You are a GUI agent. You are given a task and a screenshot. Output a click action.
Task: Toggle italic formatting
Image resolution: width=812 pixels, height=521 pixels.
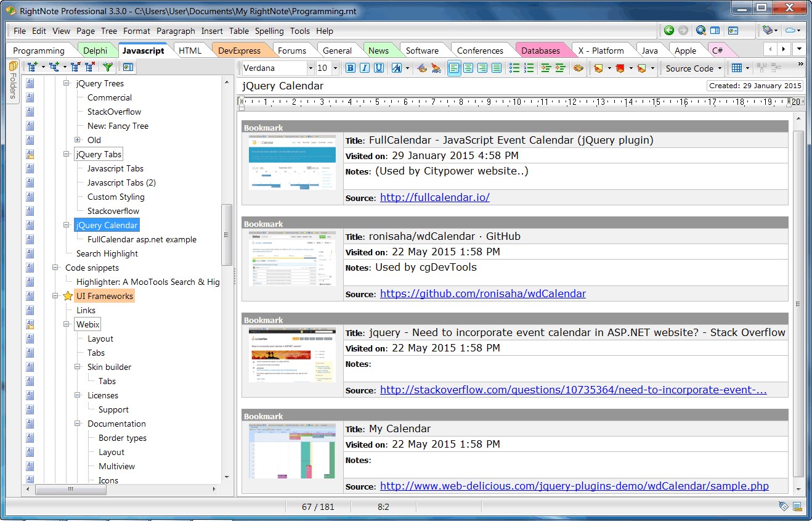365,68
